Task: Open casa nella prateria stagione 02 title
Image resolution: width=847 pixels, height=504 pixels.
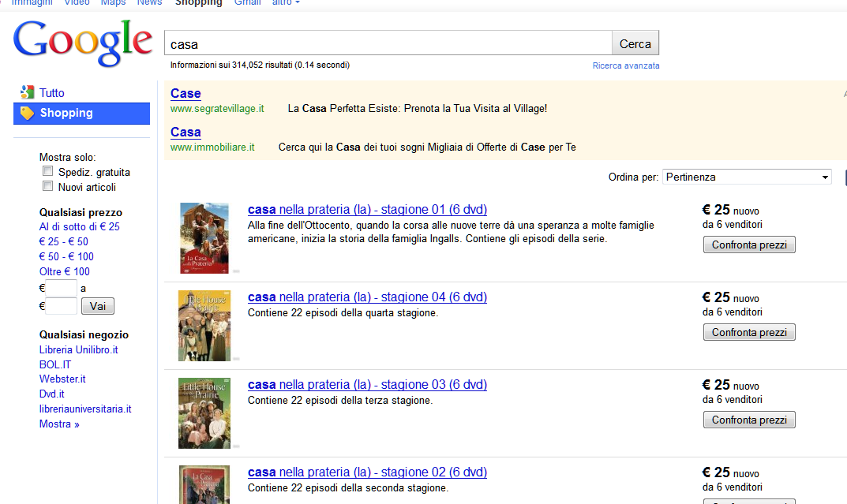Action: click(367, 472)
